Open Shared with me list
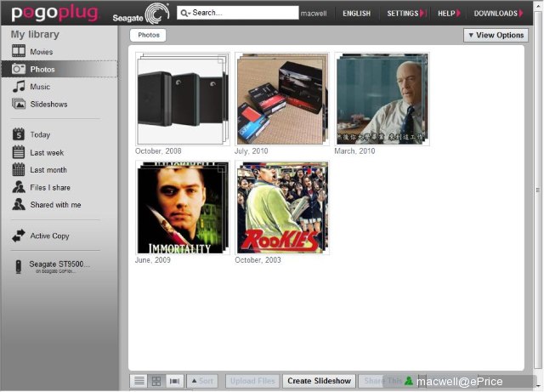Image resolution: width=544 pixels, height=392 pixels. 55,205
